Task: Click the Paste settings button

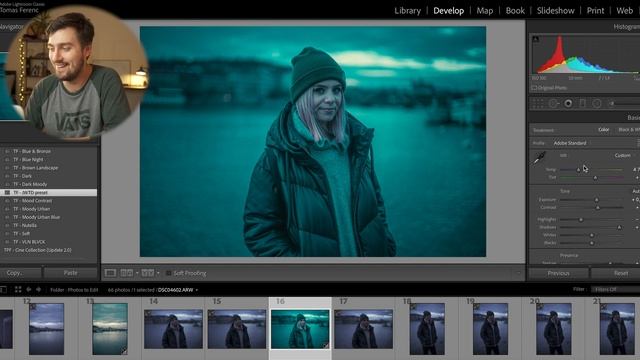Action: point(71,273)
